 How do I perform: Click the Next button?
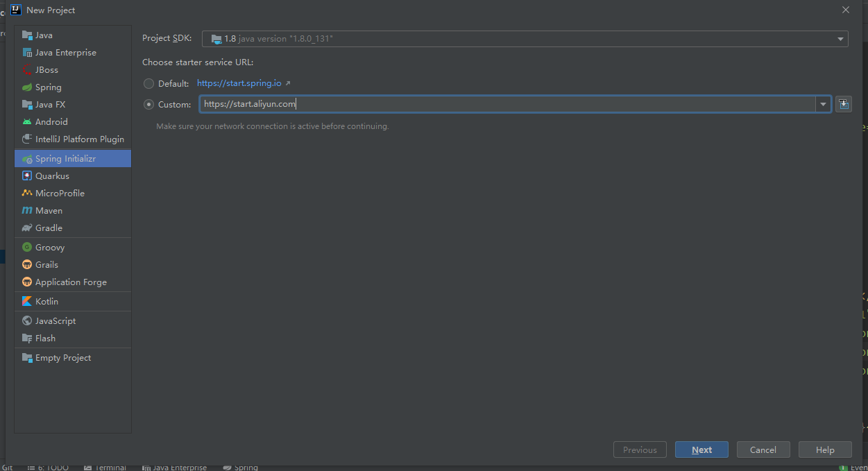click(701, 449)
